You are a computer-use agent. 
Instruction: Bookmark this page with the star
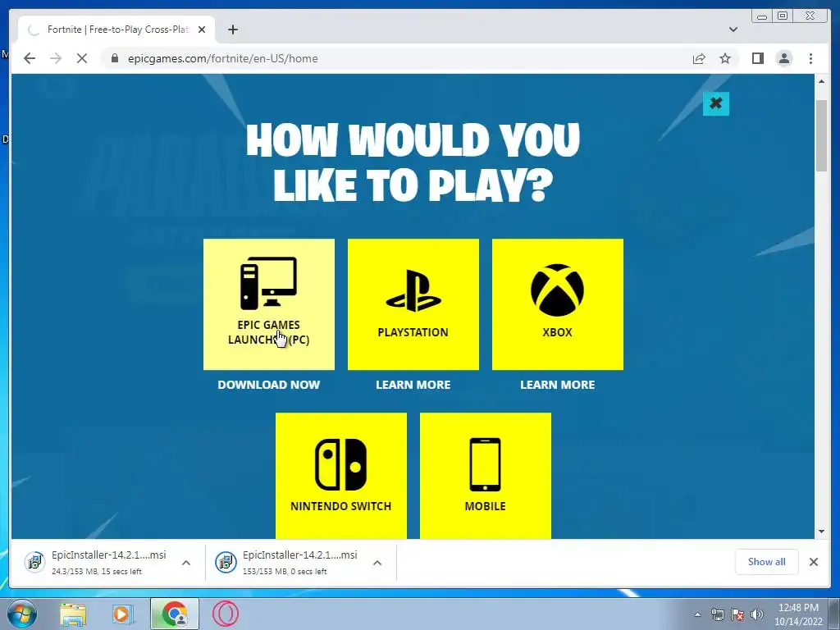[725, 58]
